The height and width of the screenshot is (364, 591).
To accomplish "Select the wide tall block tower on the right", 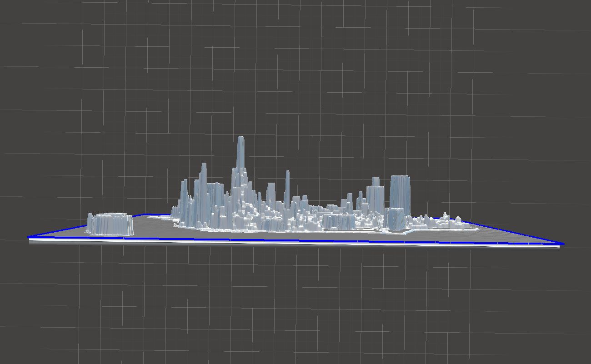I will click(x=400, y=195).
